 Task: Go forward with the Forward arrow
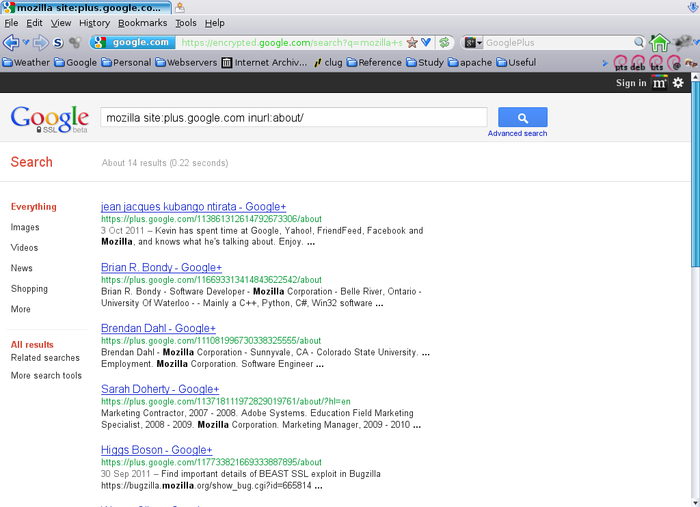click(x=41, y=43)
